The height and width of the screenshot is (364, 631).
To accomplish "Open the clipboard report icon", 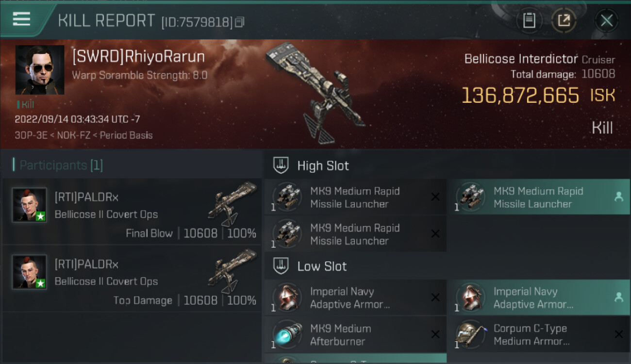I will click(x=529, y=20).
